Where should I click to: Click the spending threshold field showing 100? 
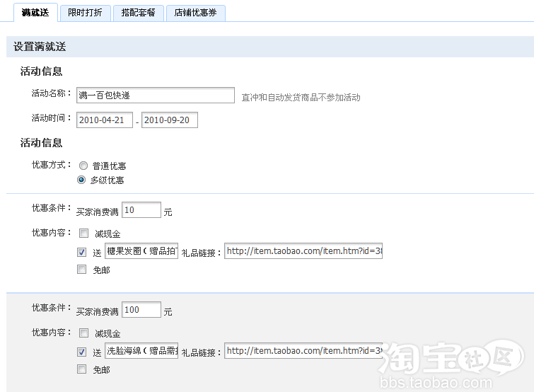[141, 310]
